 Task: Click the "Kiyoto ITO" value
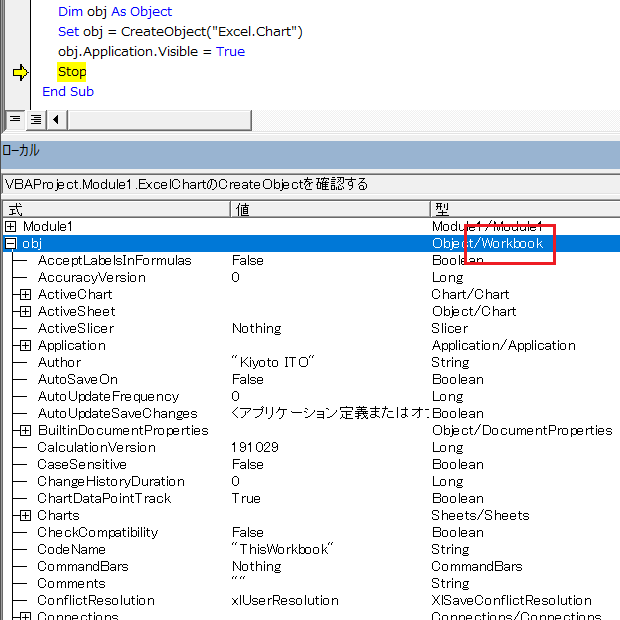click(273, 362)
